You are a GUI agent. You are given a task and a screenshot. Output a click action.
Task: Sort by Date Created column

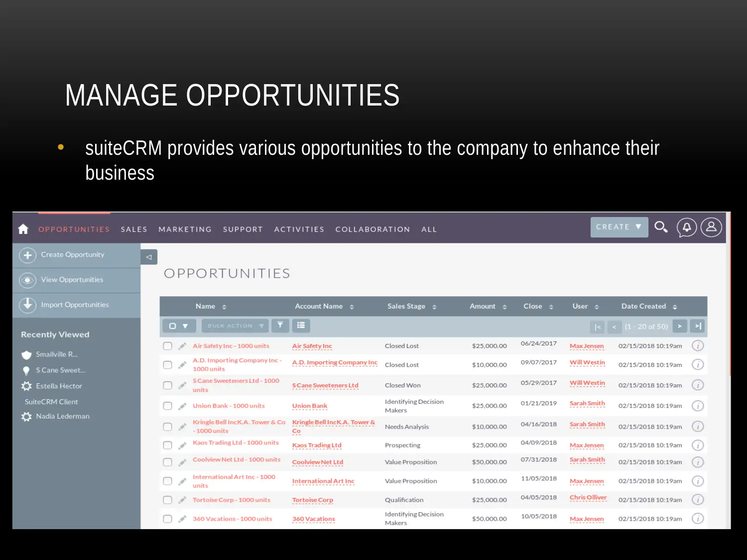click(x=649, y=306)
